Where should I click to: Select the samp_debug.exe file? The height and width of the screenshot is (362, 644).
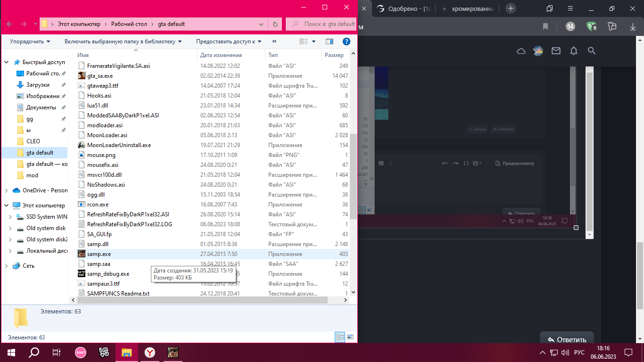(108, 274)
